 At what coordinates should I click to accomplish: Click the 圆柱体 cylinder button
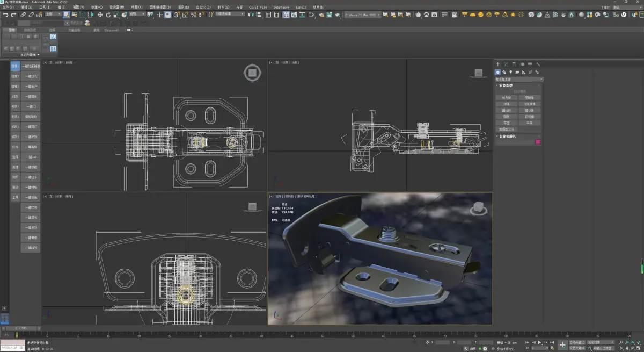pyautogui.click(x=507, y=110)
